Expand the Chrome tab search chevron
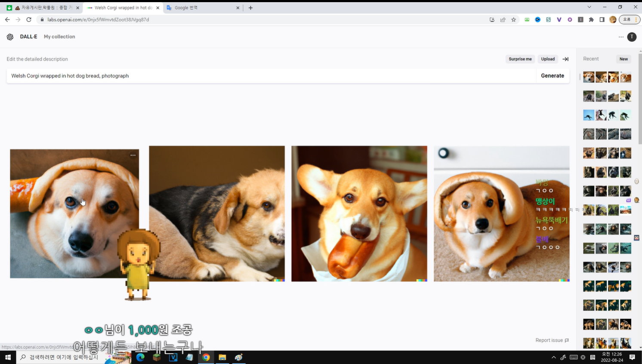 589,7
